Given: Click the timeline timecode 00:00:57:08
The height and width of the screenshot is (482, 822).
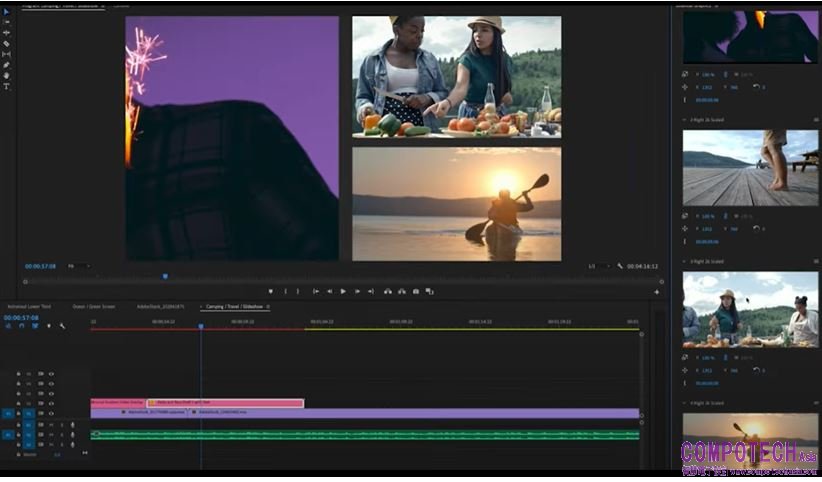Looking at the screenshot, I should click(x=22, y=317).
